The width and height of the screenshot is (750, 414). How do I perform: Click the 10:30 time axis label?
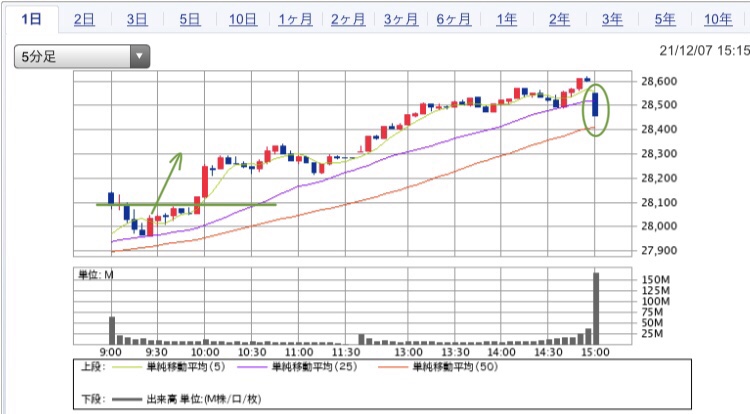(x=252, y=352)
